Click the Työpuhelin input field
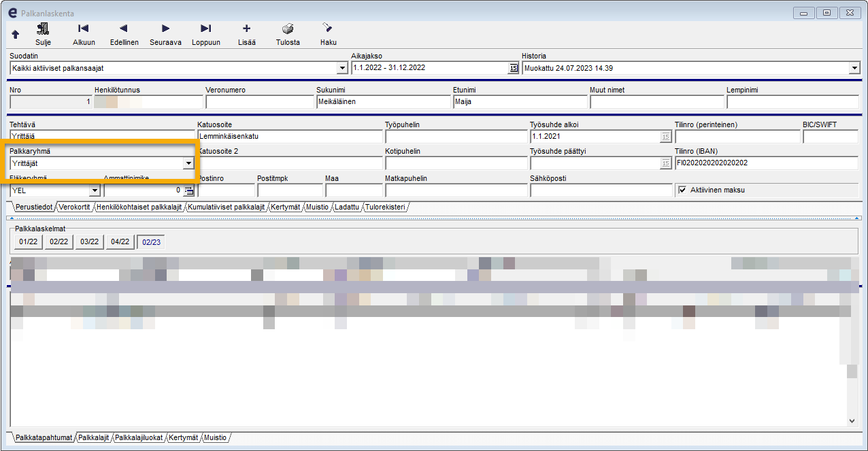Screen dimensions: 868x451 (x=456, y=136)
